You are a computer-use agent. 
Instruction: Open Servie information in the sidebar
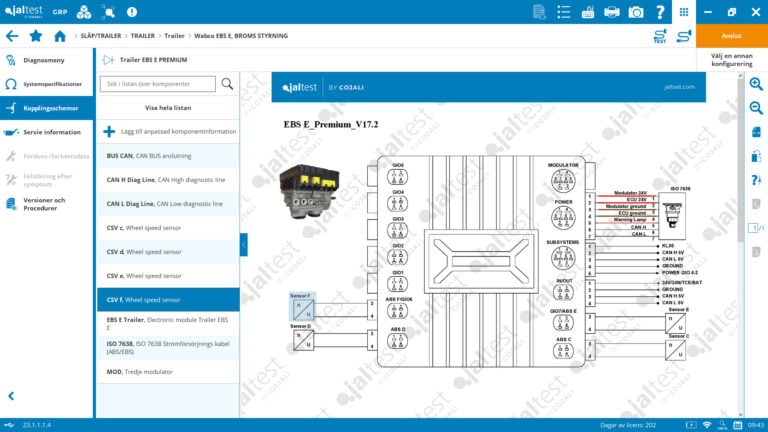click(x=46, y=132)
